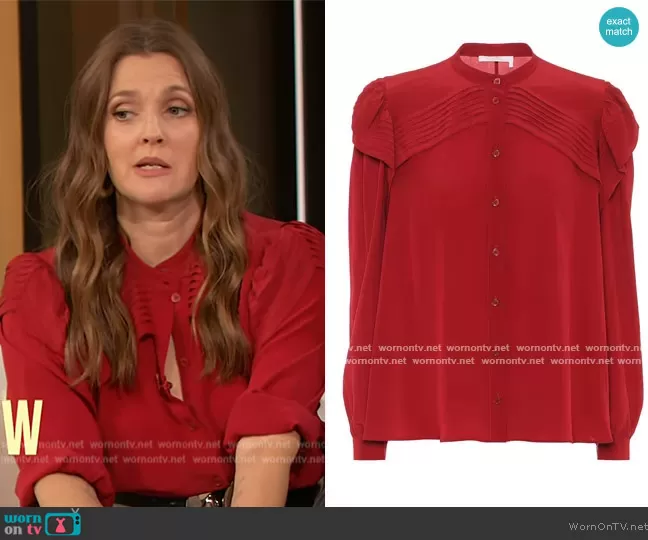The height and width of the screenshot is (540, 648).
Task: Click the teal exact match badge
Action: click(619, 26)
